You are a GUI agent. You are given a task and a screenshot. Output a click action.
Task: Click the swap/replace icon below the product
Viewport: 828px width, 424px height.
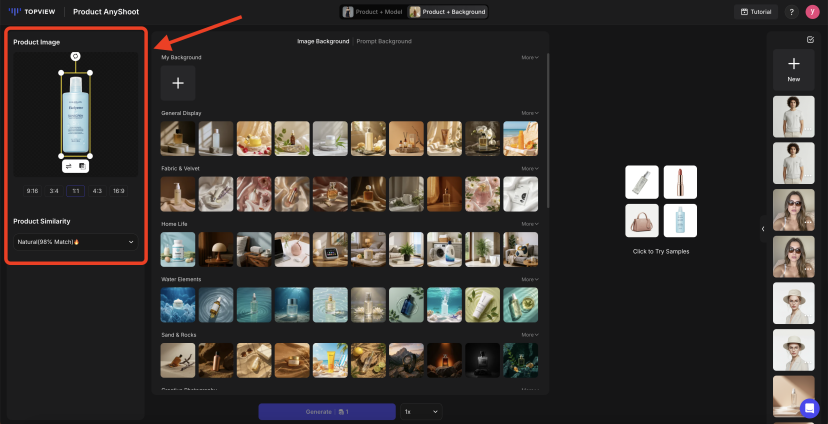pyautogui.click(x=69, y=167)
